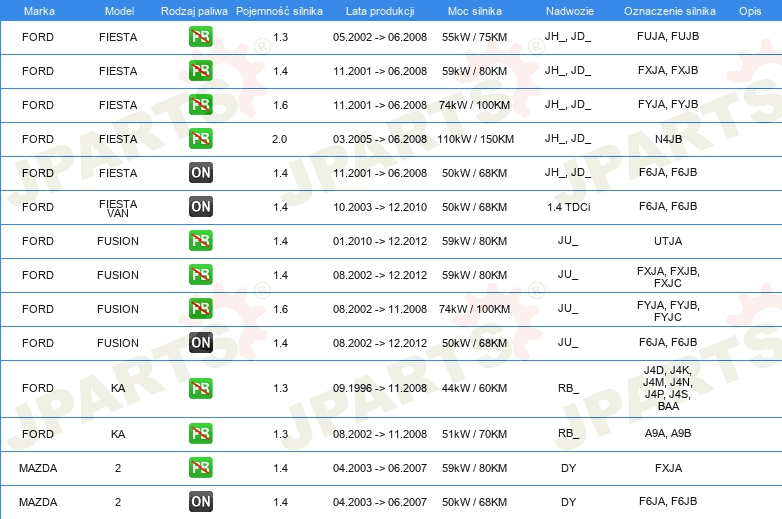Screen dimensions: 782x519
Task: Click petrol icon in KA 44kW/60KM row
Action: [x=200, y=388]
